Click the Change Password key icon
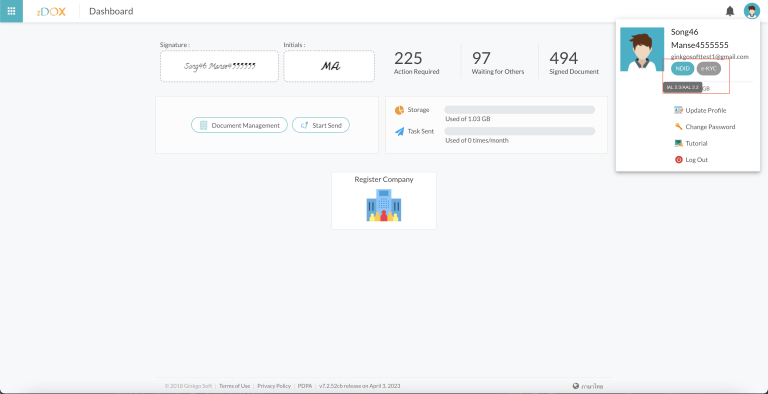The image size is (768, 394). (678, 126)
